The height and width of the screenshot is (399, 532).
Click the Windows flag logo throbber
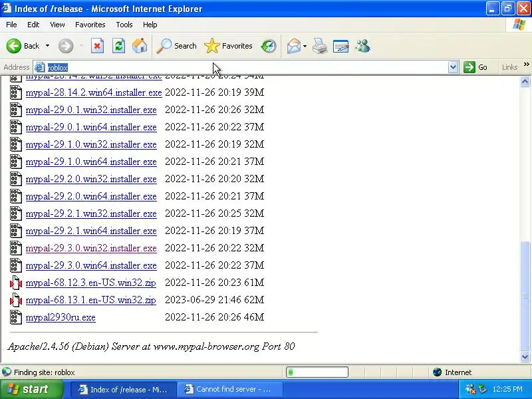[x=519, y=25]
